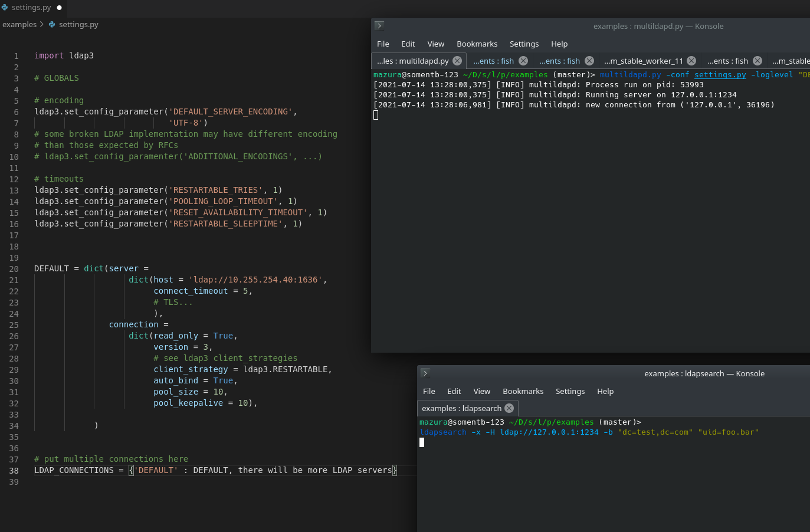Click the '# timeouts' comment on line 12

[59, 179]
